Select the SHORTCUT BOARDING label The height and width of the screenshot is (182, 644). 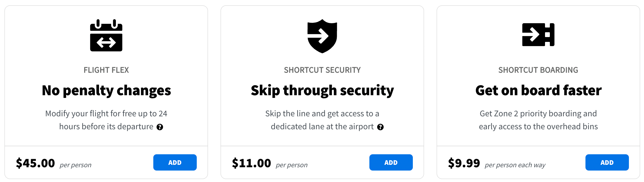(x=538, y=70)
